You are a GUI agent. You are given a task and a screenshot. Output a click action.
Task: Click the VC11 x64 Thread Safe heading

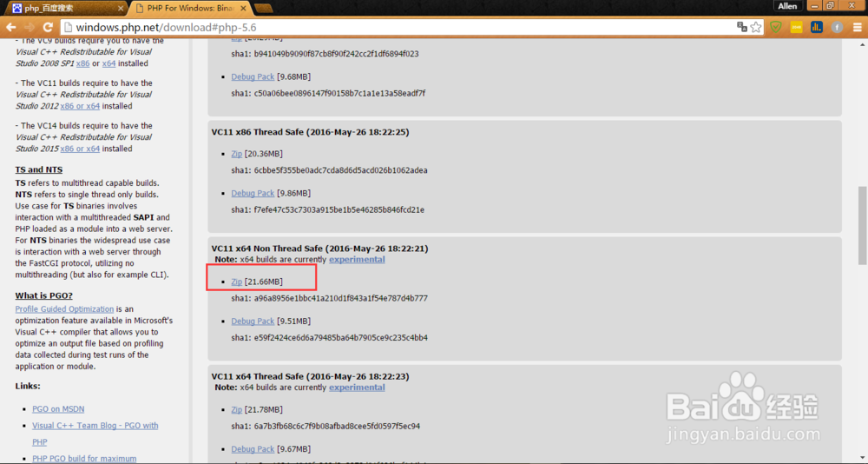(310, 376)
